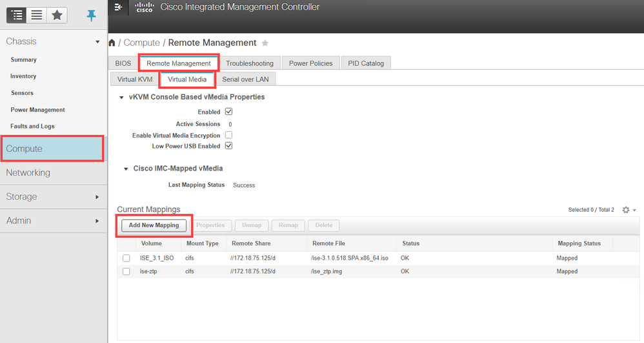644x343 pixels.
Task: Click the Cisco logo
Action: 144,7
